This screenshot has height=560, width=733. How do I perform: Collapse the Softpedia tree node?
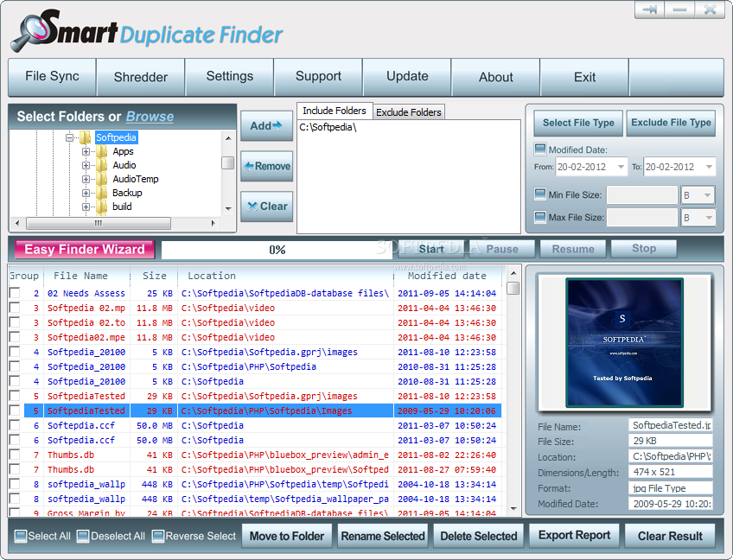pos(70,137)
